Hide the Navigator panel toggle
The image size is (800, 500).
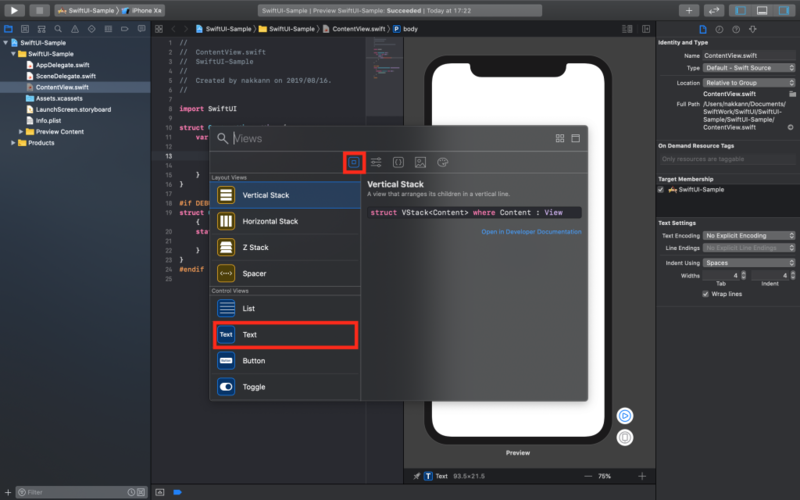point(740,10)
